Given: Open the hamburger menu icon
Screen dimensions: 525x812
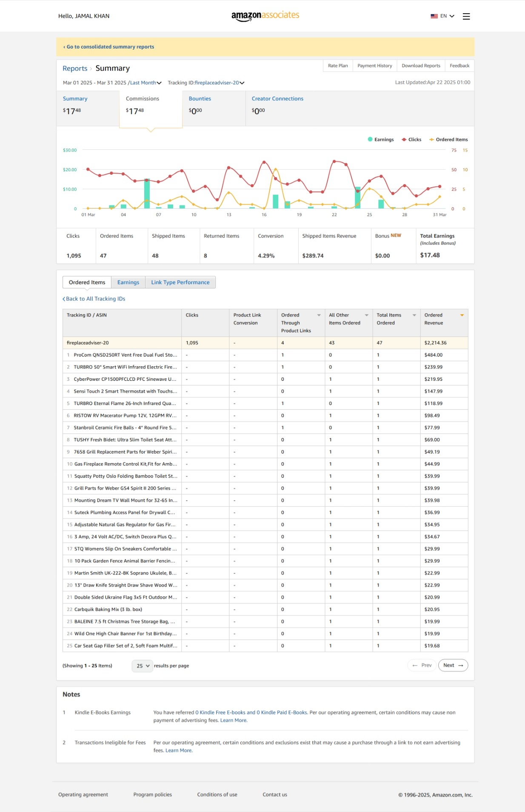Looking at the screenshot, I should 466,16.
